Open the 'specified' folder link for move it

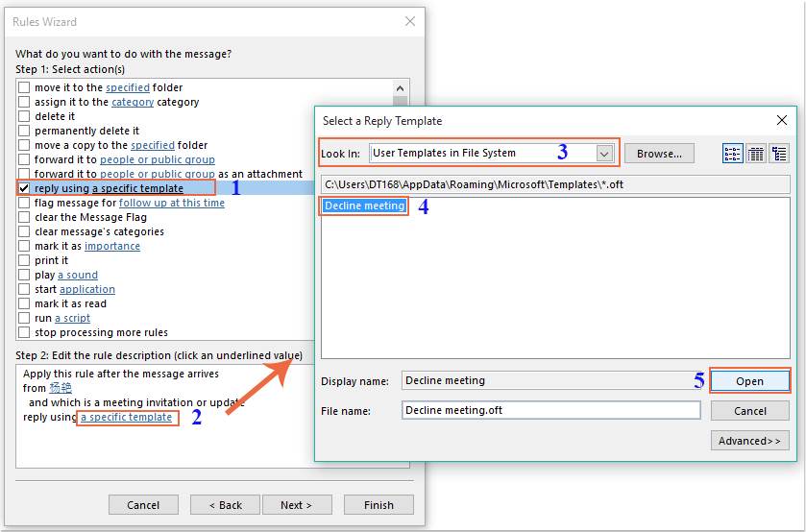[x=128, y=88]
